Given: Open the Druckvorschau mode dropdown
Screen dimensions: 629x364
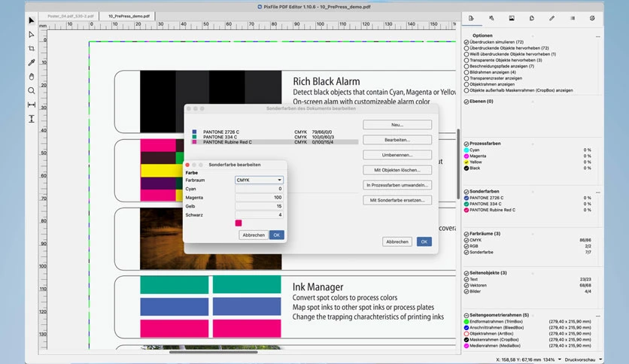Looking at the screenshot, I should click(584, 359).
